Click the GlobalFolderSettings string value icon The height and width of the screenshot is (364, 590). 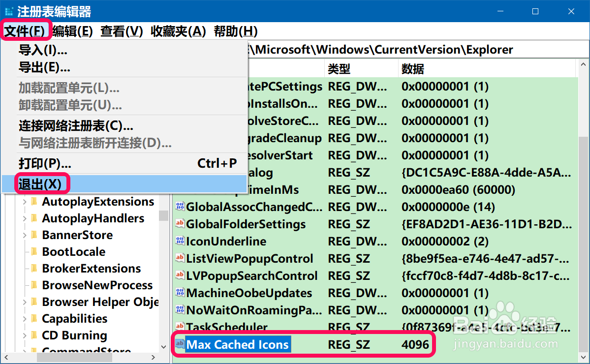(180, 223)
